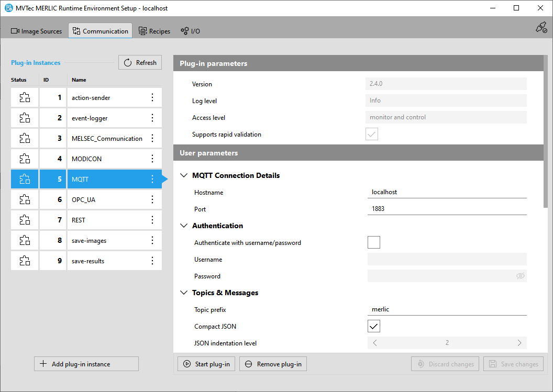Viewport: 553px width, 392px height.
Task: Collapse the Topics & Messages section
Action: (184, 293)
